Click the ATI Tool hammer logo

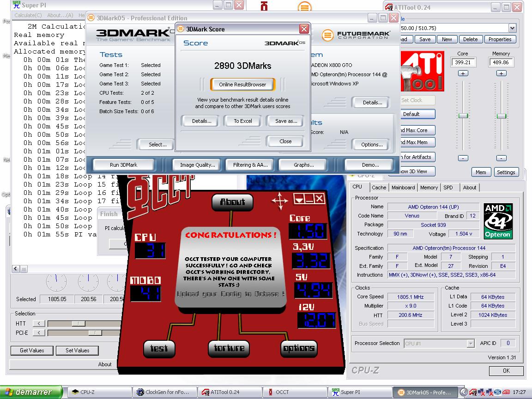coord(423,71)
